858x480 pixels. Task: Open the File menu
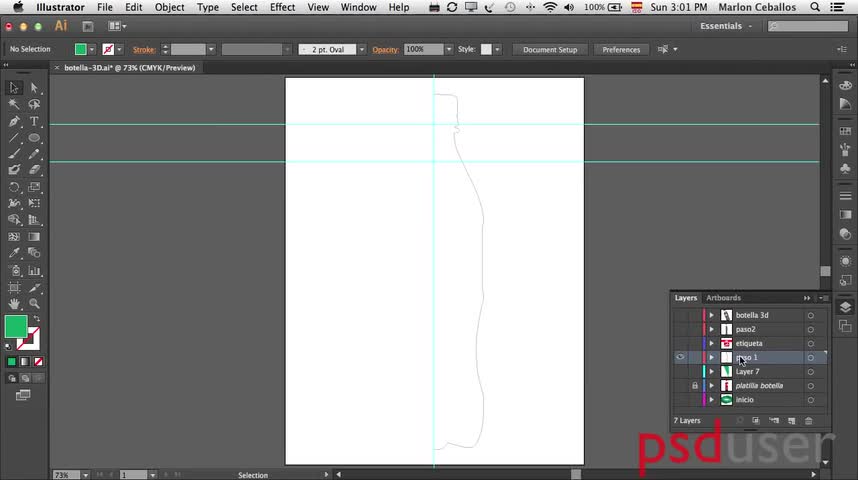pyautogui.click(x=105, y=7)
